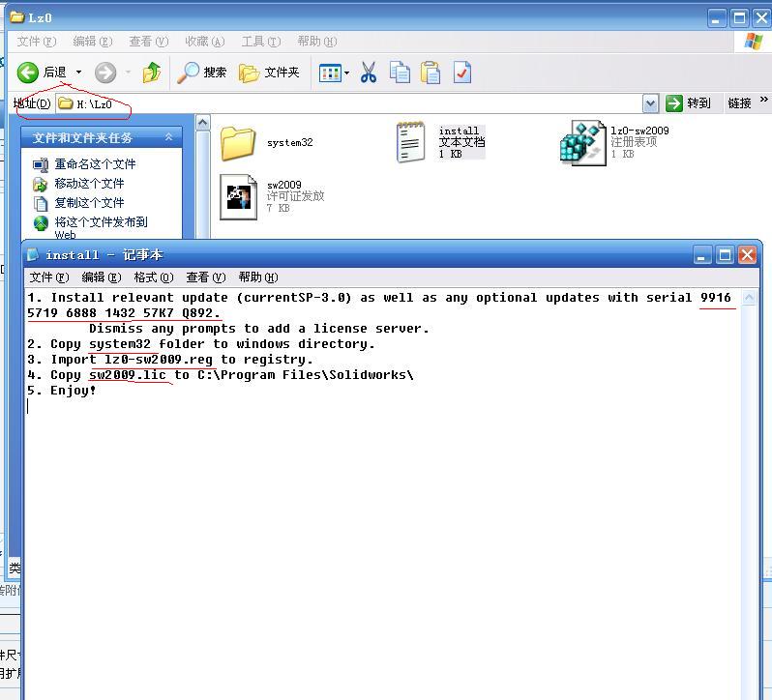The height and width of the screenshot is (700, 772).
Task: Click the Windows flag logo in Explorer
Action: (x=754, y=42)
